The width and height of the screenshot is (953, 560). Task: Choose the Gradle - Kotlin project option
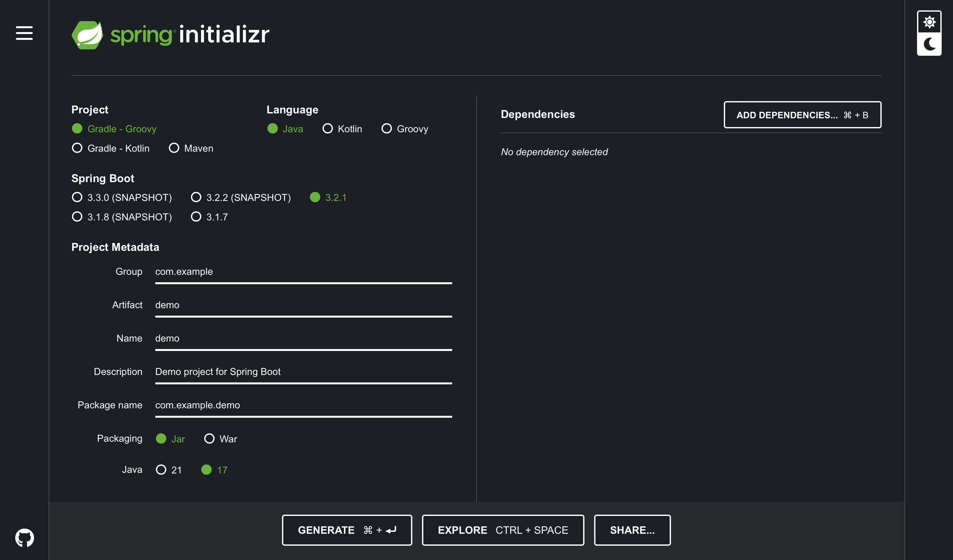[77, 148]
